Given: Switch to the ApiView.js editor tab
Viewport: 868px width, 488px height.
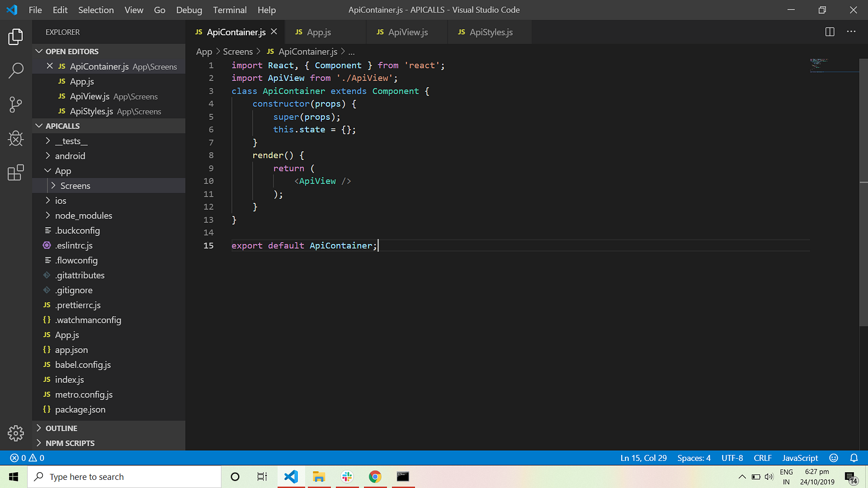Looking at the screenshot, I should (407, 32).
